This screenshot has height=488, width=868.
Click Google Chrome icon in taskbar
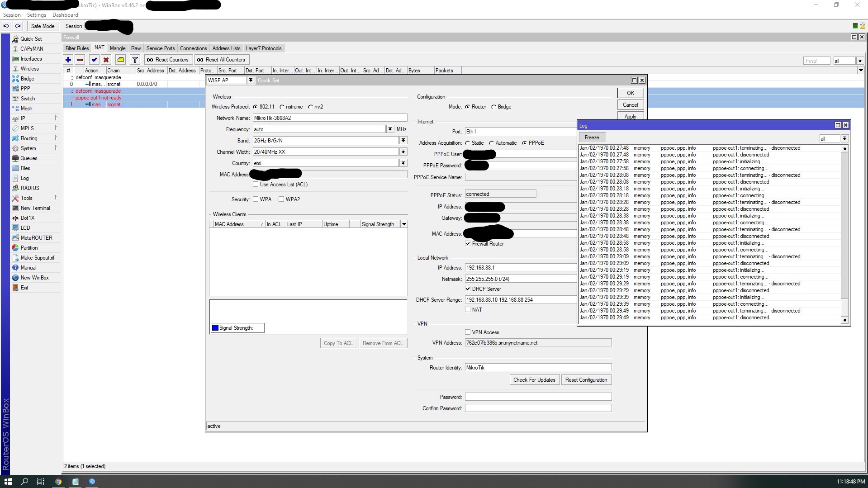58,482
